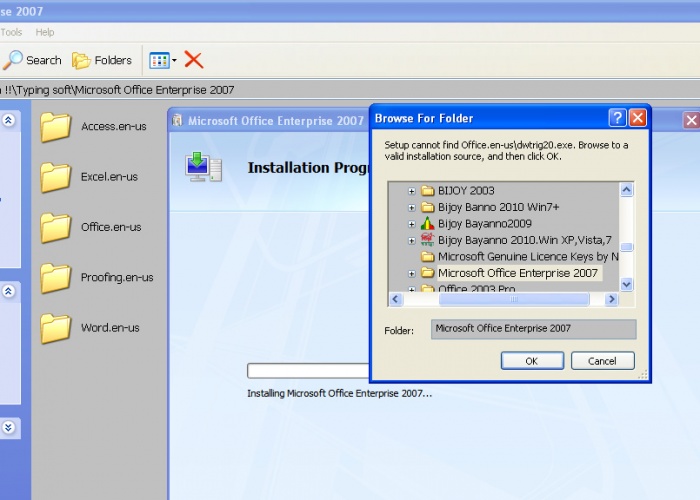Select Microsoft Office Enterprise 2007 tree folder
700x500 pixels.
pos(518,273)
